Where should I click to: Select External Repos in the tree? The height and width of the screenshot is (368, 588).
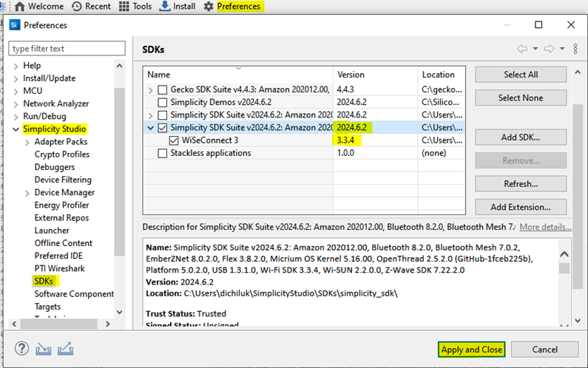click(x=61, y=218)
